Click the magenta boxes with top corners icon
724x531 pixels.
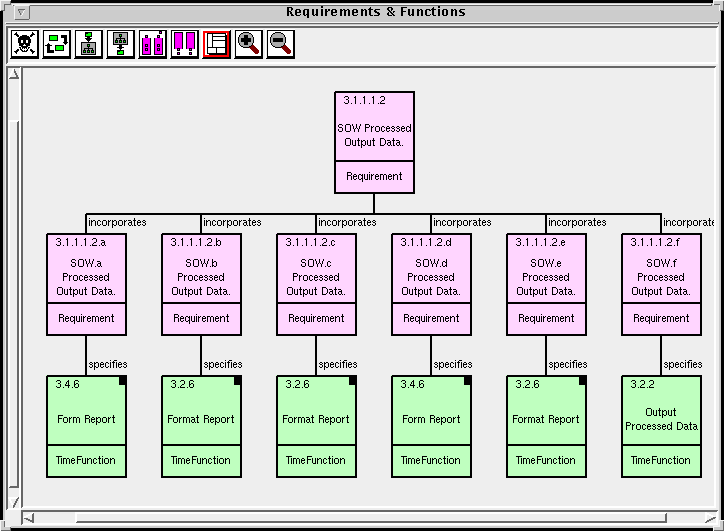[153, 44]
